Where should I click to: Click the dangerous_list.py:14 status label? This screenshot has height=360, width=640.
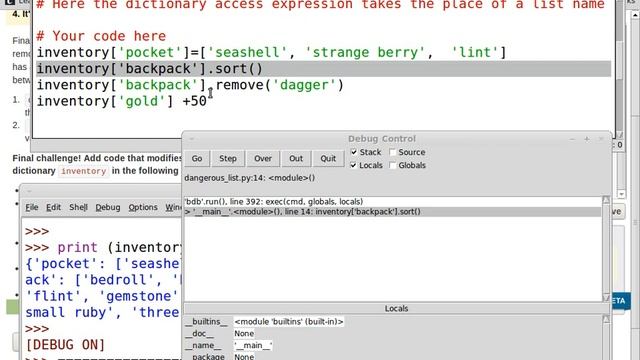(249, 178)
